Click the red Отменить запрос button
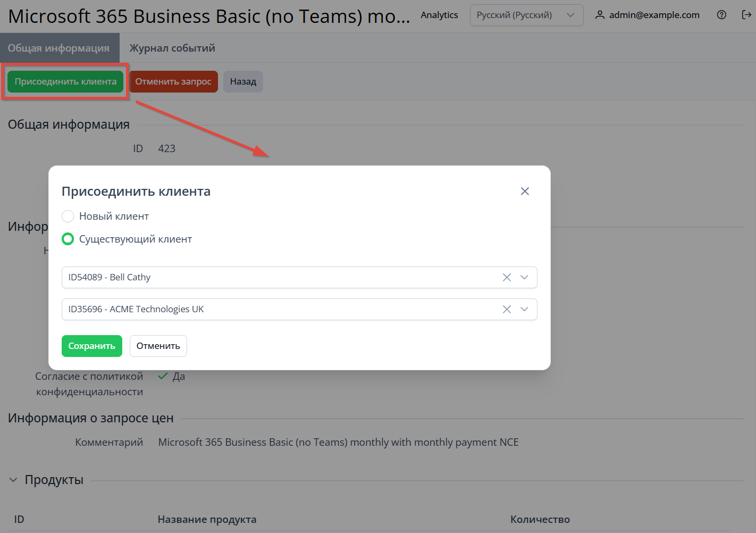756x533 pixels. [173, 81]
